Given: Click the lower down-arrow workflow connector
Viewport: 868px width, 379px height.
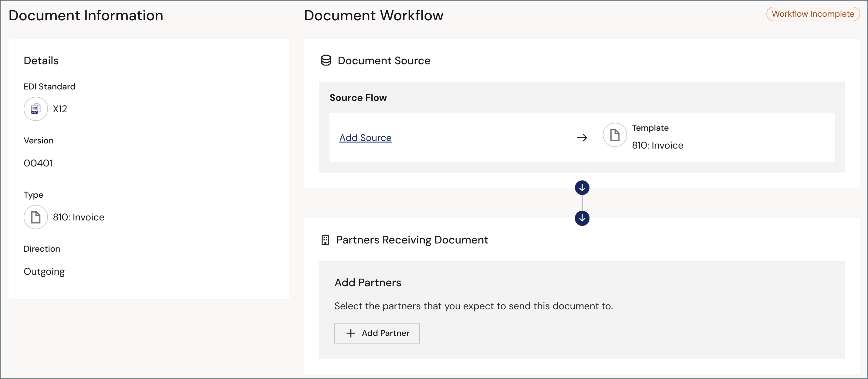Looking at the screenshot, I should pos(582,218).
